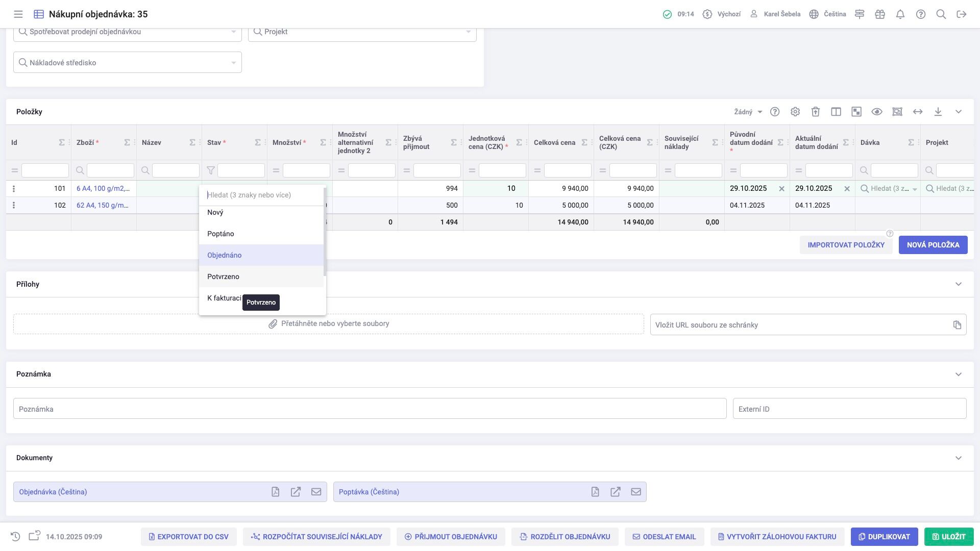Open the Žádný layout dropdown
This screenshot has width=980, height=551.
tap(748, 112)
